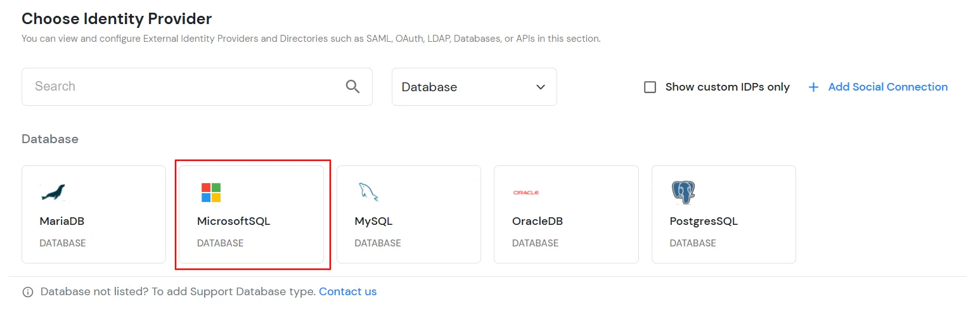This screenshot has height=318, width=980.
Task: Select the MicrosoftSQL card title text
Action: click(x=234, y=221)
